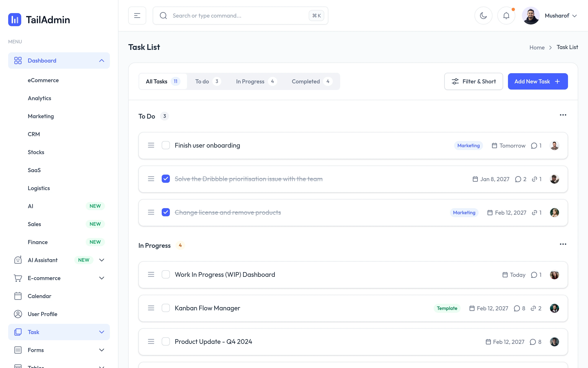Open eCommerce dashboard menu item
This screenshot has width=588, height=368.
[x=43, y=80]
